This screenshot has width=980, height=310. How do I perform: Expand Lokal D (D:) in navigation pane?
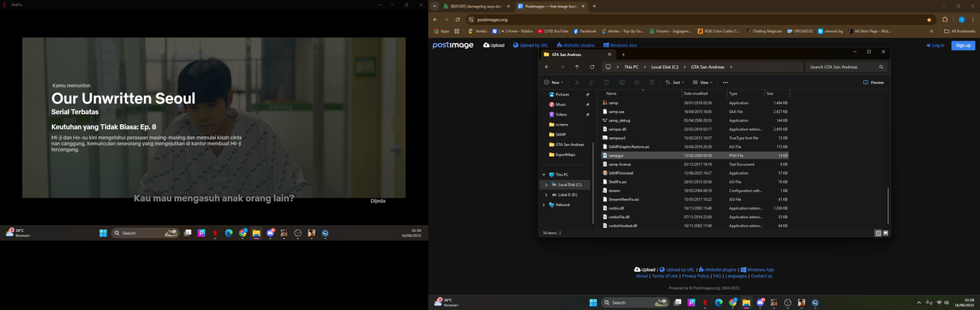point(546,194)
